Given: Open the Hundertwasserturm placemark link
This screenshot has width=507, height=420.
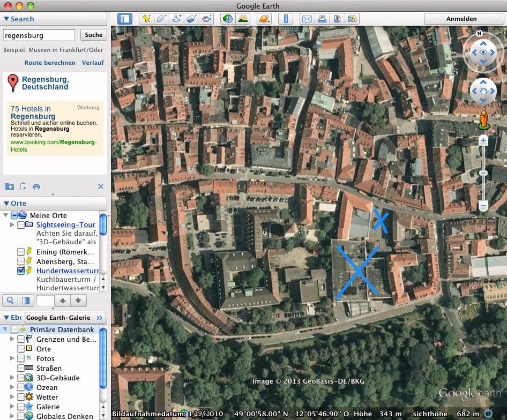Looking at the screenshot, I should (x=68, y=271).
